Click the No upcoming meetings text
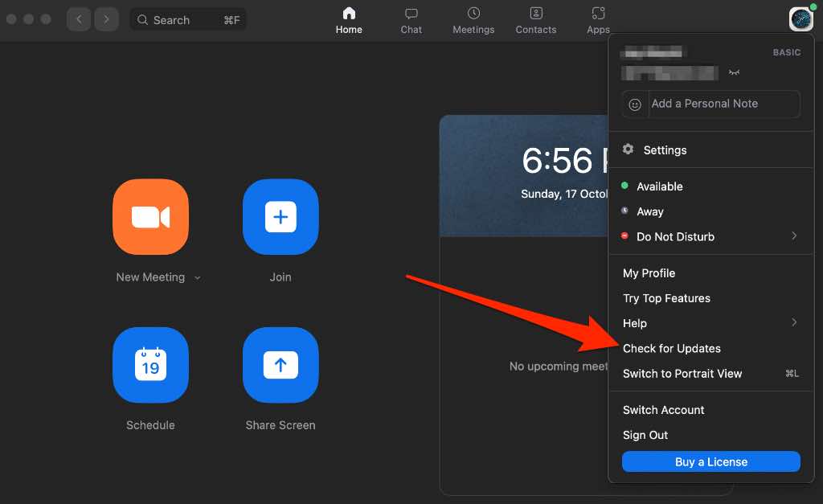The width and height of the screenshot is (823, 504). coord(559,367)
